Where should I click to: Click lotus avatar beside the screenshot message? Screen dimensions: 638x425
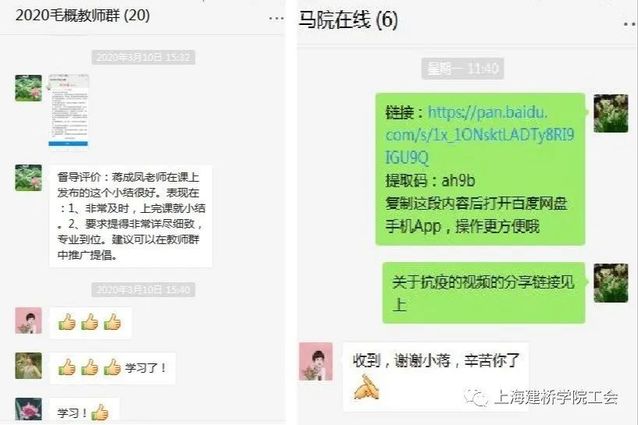tap(28, 88)
